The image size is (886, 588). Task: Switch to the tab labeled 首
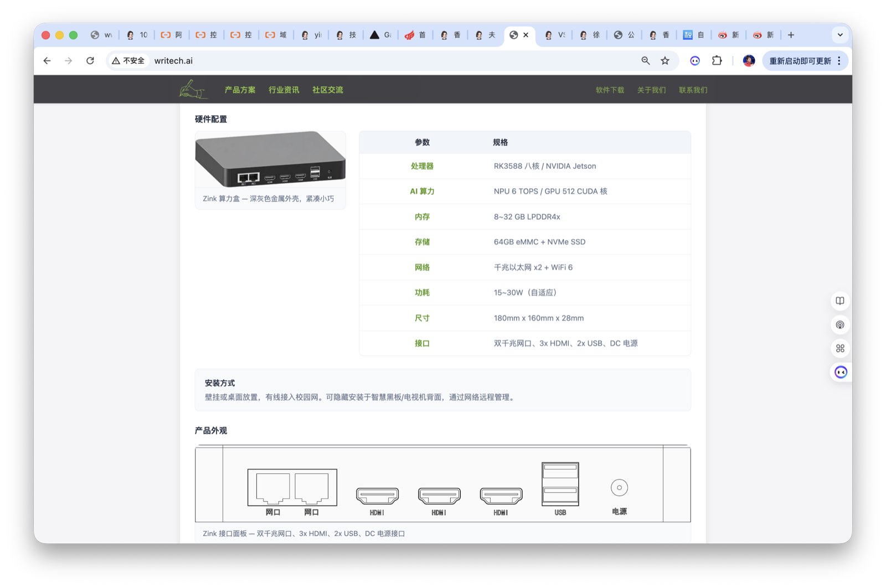point(415,35)
